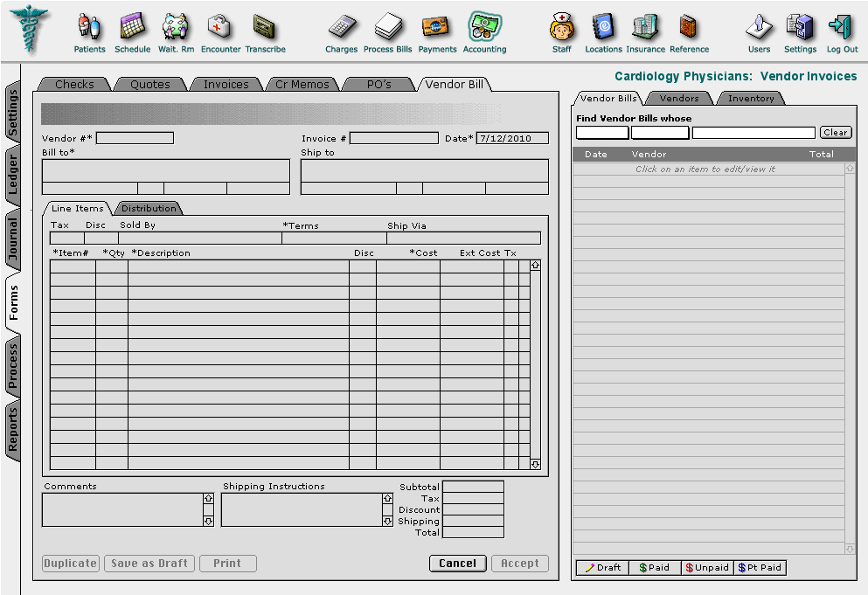Filter vendor bills by Draft
The height and width of the screenshot is (595, 868).
tap(602, 567)
